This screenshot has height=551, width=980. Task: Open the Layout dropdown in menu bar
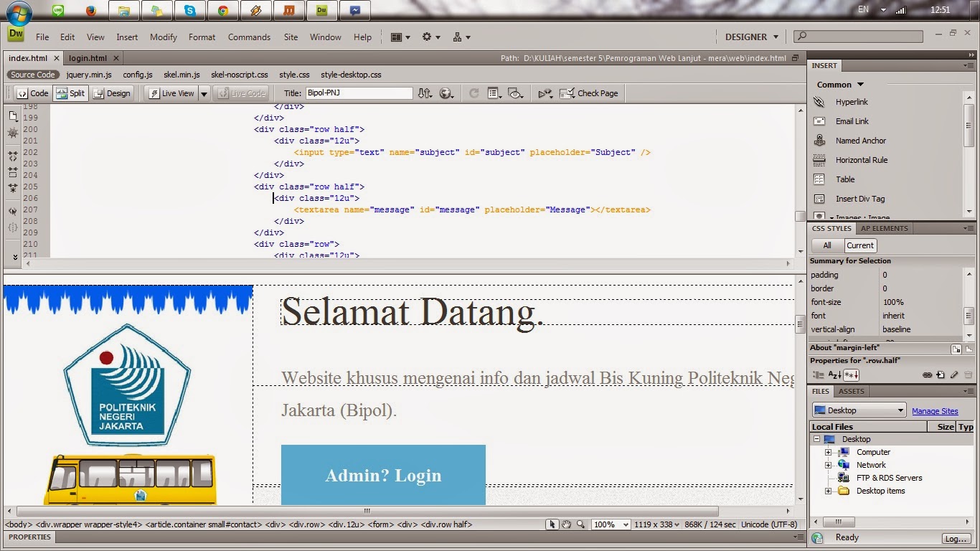click(400, 37)
